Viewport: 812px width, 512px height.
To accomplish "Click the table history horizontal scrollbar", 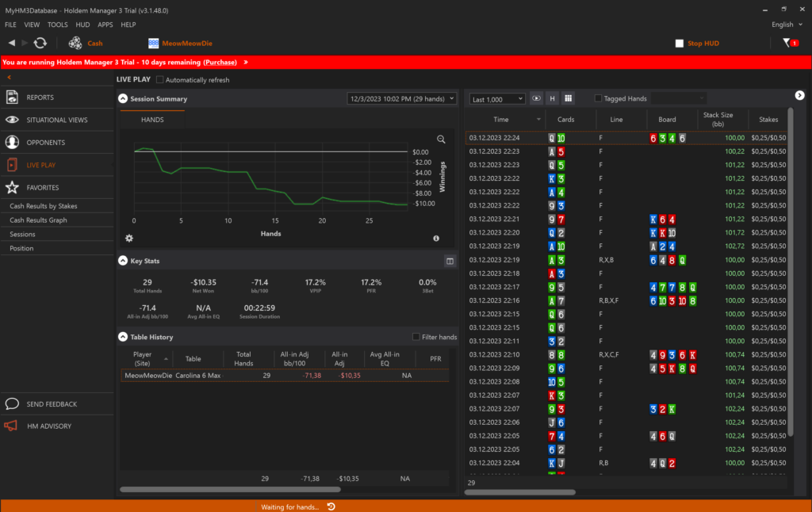I will click(x=230, y=489).
